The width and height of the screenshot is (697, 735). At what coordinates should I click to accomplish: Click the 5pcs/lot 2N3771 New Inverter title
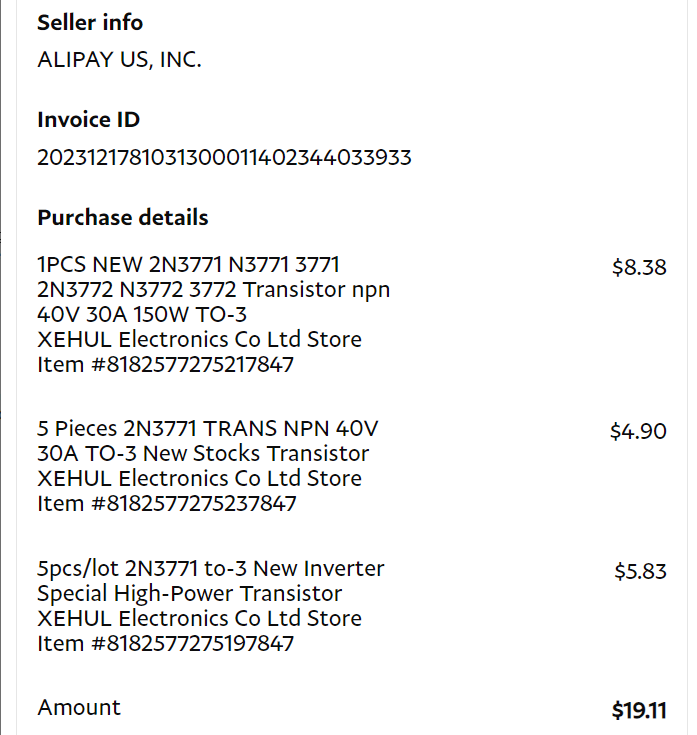pos(210,569)
